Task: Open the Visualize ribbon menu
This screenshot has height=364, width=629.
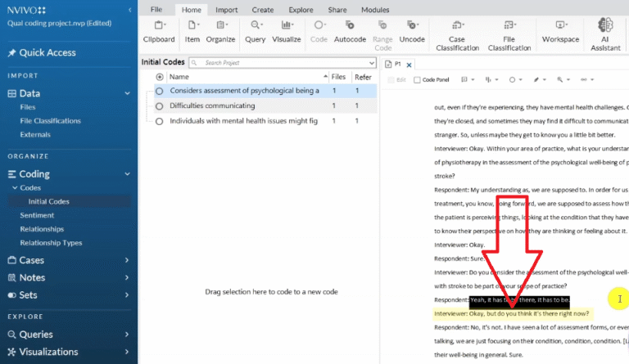Action: coord(287,32)
